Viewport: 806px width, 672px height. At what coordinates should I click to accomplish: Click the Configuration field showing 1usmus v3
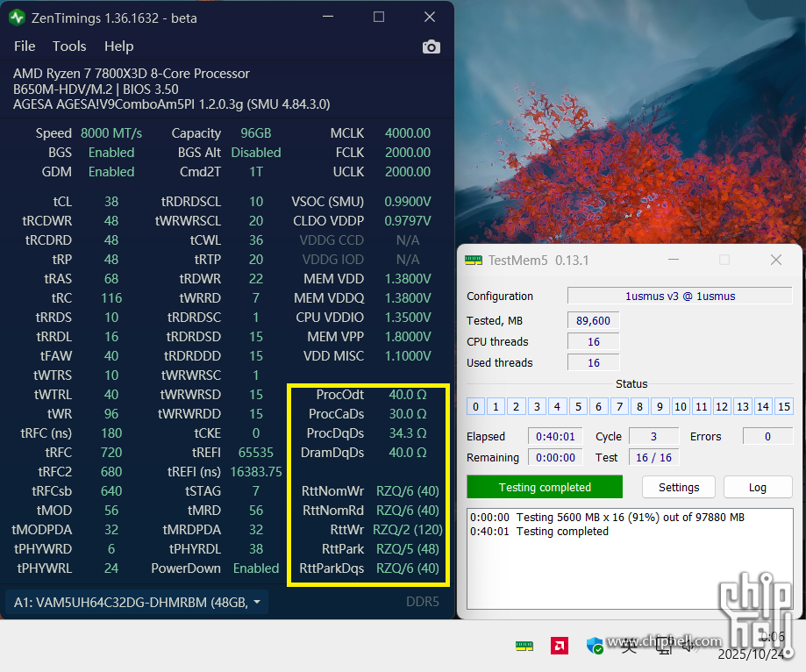pyautogui.click(x=680, y=296)
